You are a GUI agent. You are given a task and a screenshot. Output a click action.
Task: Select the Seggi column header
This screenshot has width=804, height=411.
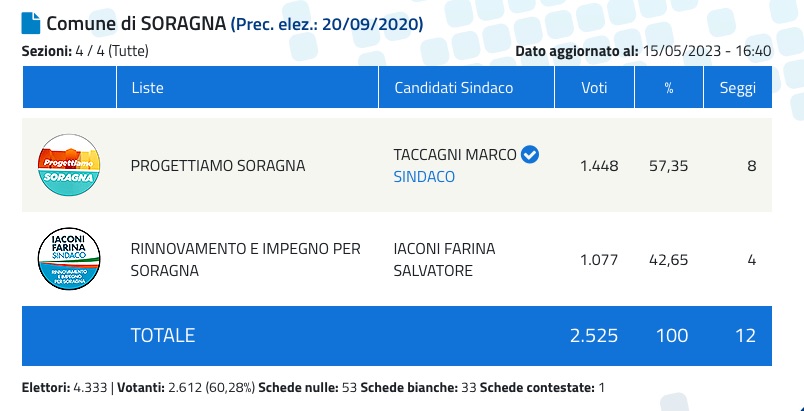pyautogui.click(x=738, y=87)
